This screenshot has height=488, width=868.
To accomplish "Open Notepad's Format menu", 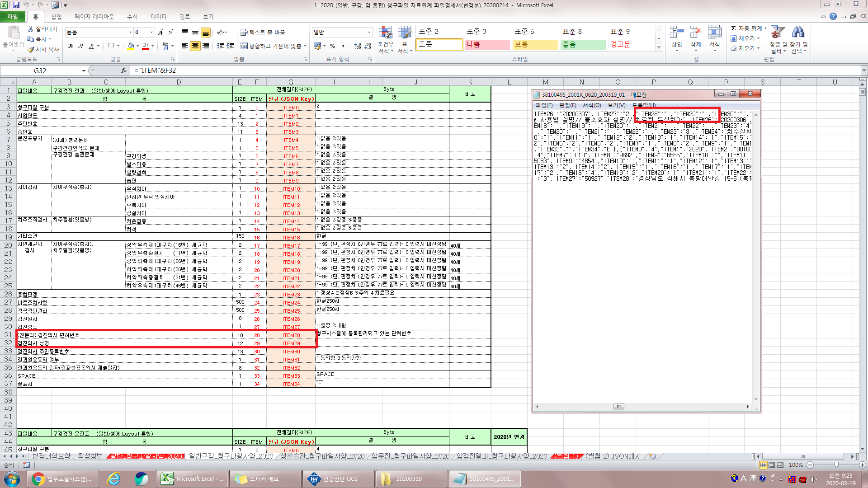I will (591, 105).
